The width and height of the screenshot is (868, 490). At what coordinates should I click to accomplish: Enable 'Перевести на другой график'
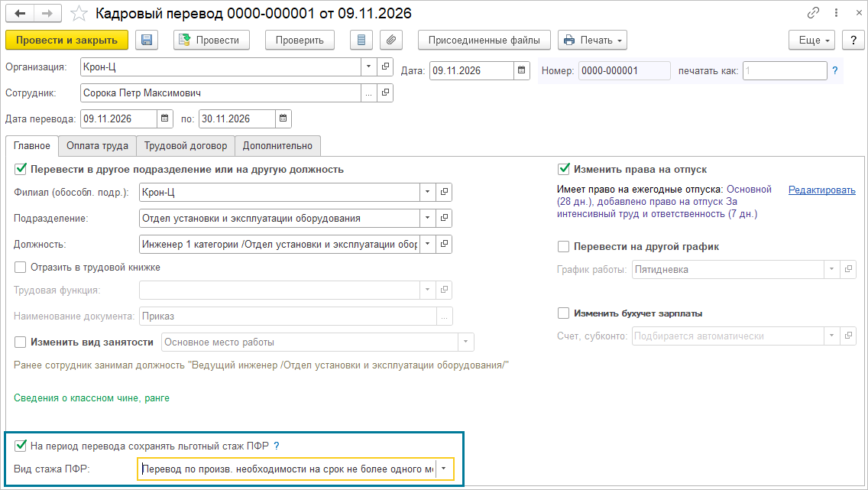[564, 247]
